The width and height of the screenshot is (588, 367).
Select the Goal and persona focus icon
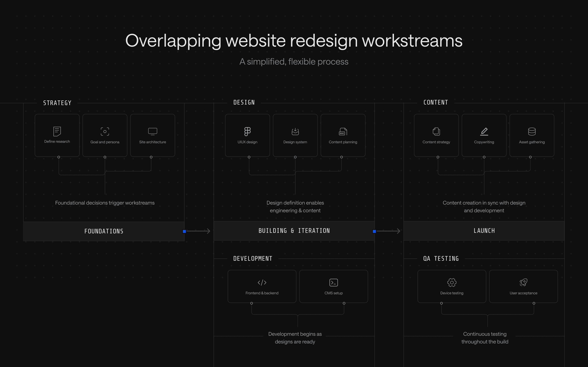coord(105,131)
